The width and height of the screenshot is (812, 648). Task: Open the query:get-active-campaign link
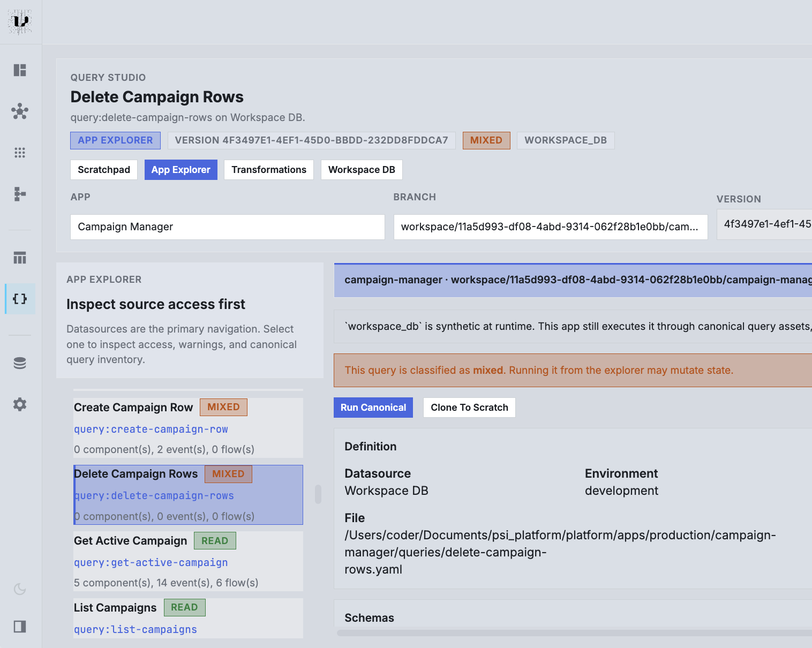(151, 562)
